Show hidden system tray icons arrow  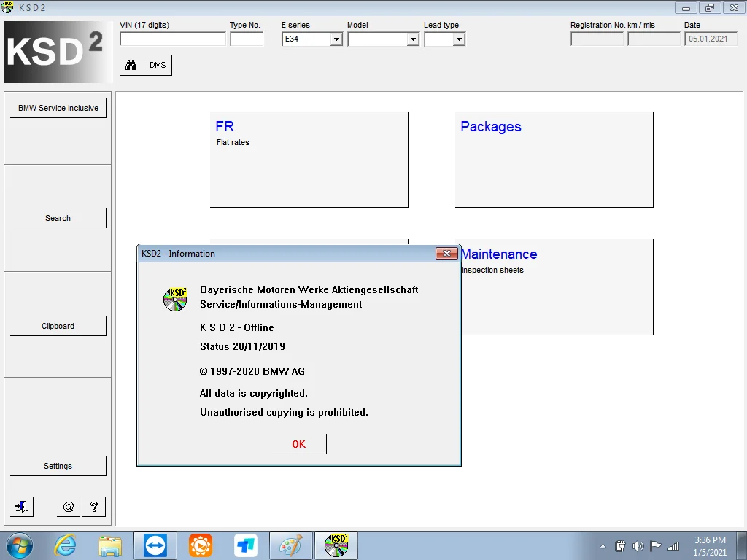[x=603, y=546]
